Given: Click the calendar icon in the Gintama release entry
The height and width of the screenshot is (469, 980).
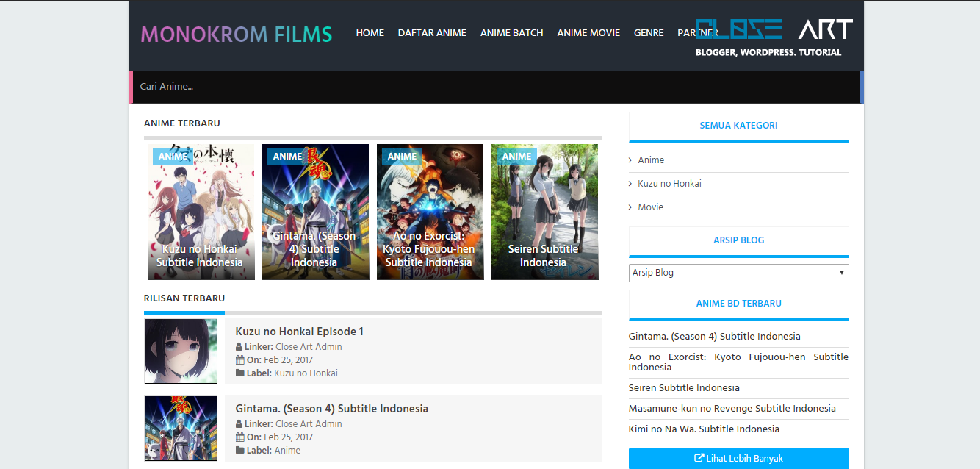Looking at the screenshot, I should [239, 437].
